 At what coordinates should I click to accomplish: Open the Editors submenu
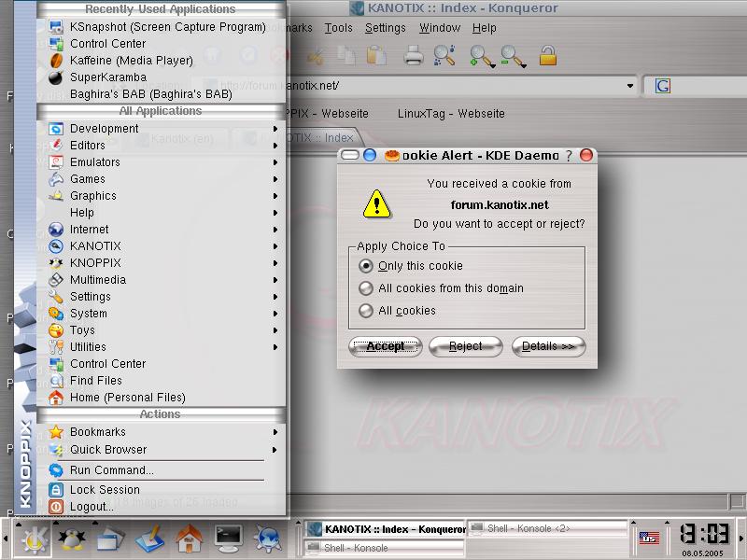coord(162,146)
